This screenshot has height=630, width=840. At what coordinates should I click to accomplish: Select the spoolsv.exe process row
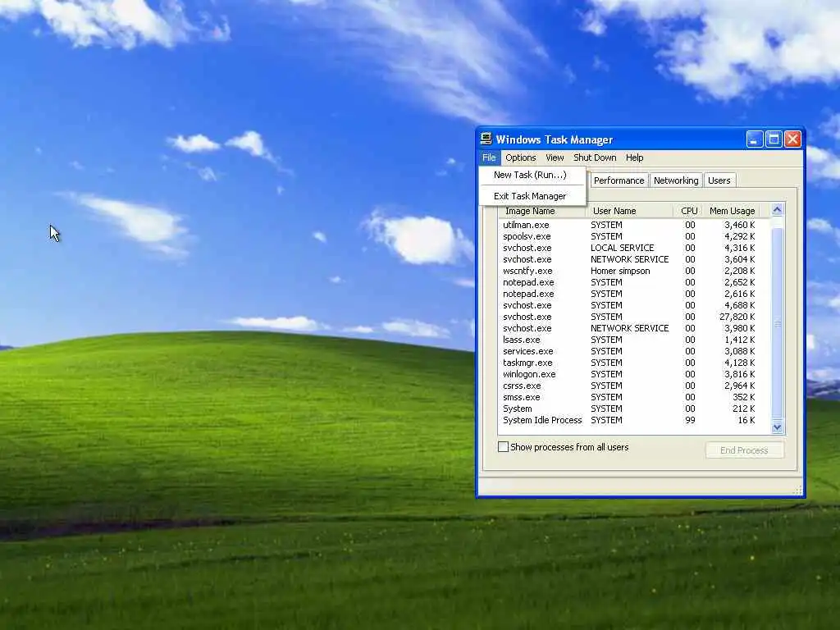[629, 236]
